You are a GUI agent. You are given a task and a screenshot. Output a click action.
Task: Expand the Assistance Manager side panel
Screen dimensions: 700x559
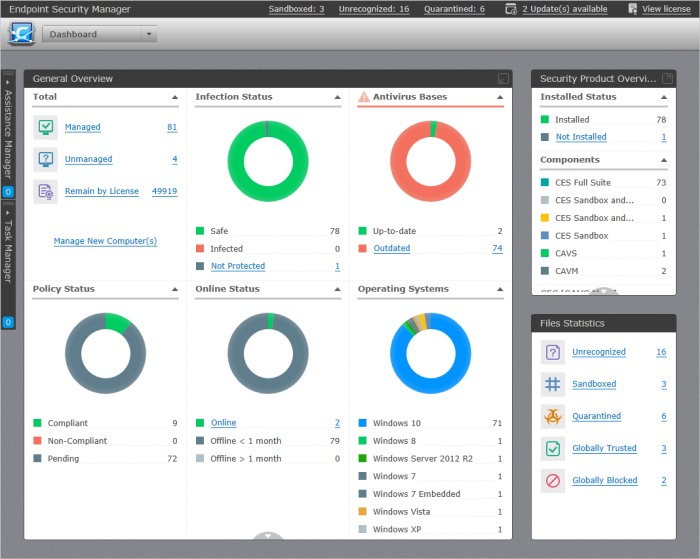coord(8,82)
